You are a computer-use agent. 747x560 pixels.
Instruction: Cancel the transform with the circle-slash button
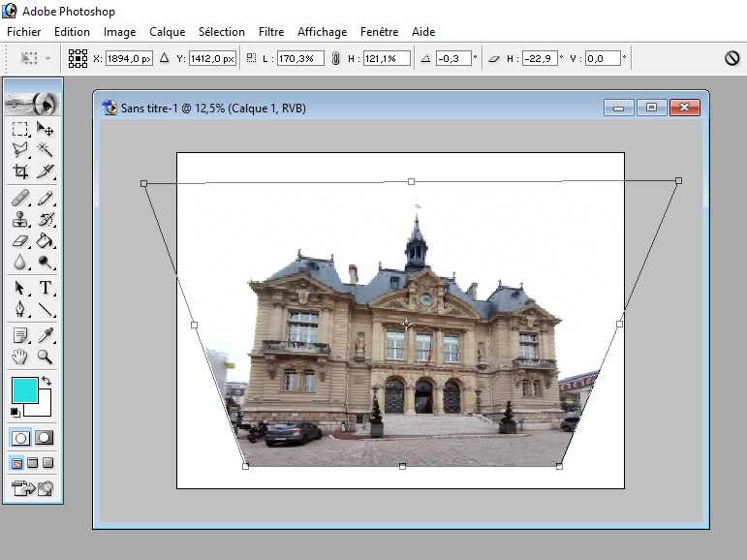tap(731, 58)
